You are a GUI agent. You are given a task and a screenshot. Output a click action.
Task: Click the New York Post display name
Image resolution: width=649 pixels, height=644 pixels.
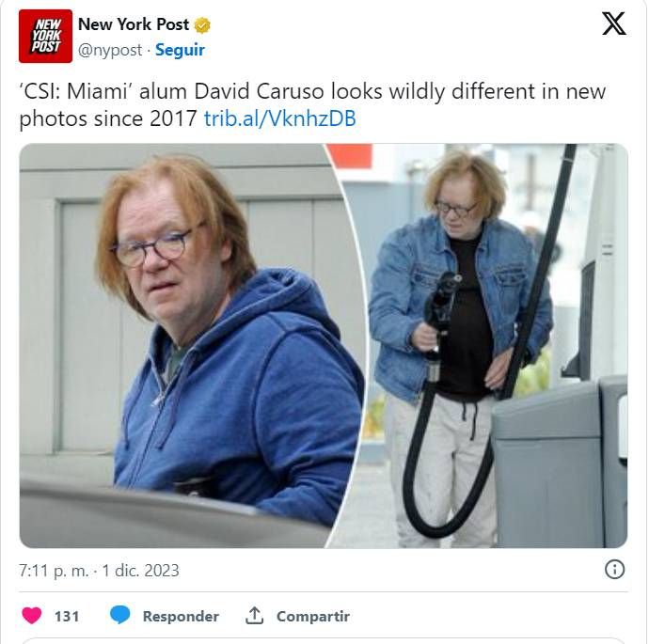click(x=134, y=24)
